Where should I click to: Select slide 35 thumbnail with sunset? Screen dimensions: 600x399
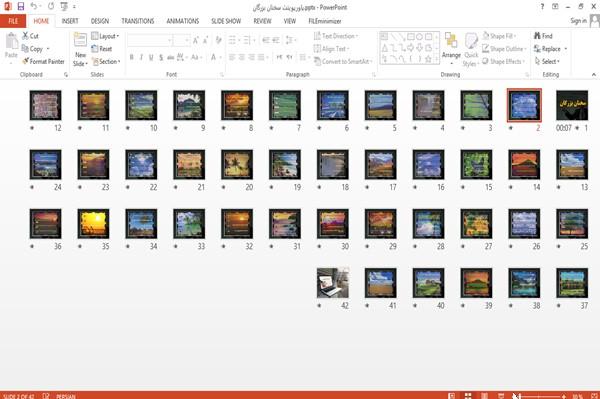coord(93,223)
